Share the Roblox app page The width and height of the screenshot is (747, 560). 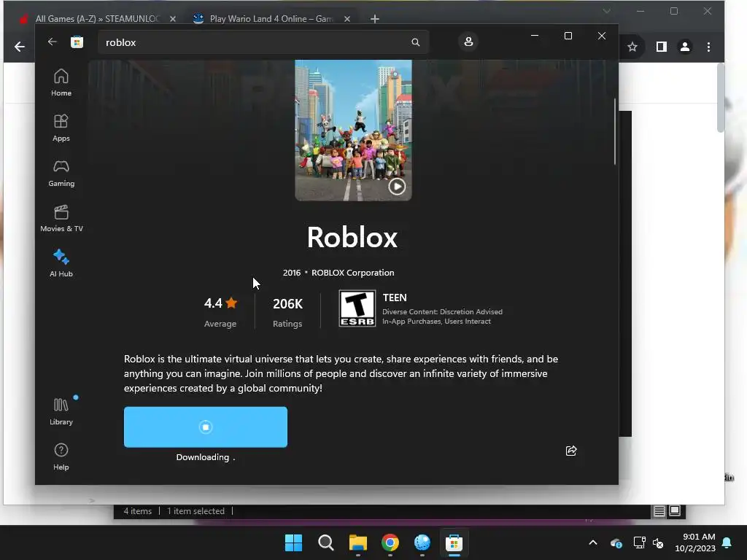click(571, 451)
